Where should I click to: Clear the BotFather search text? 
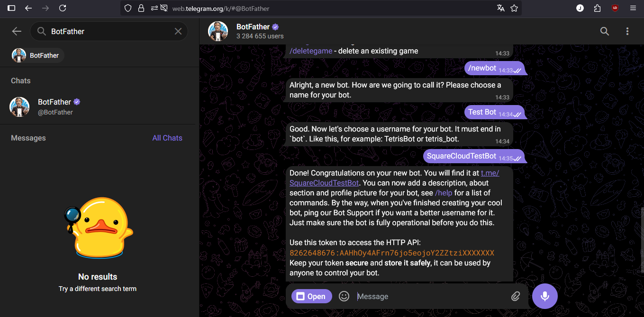pos(178,31)
